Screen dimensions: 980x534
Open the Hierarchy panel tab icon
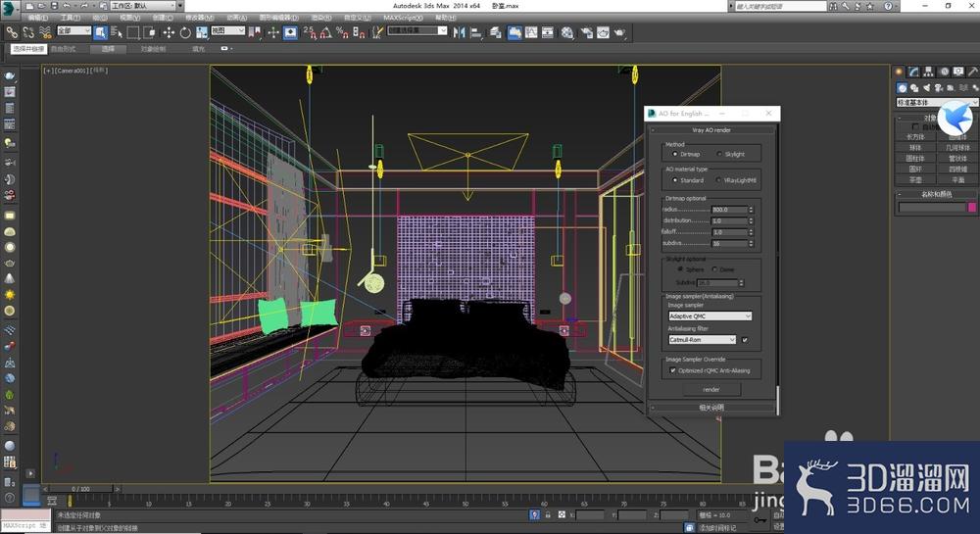929,72
